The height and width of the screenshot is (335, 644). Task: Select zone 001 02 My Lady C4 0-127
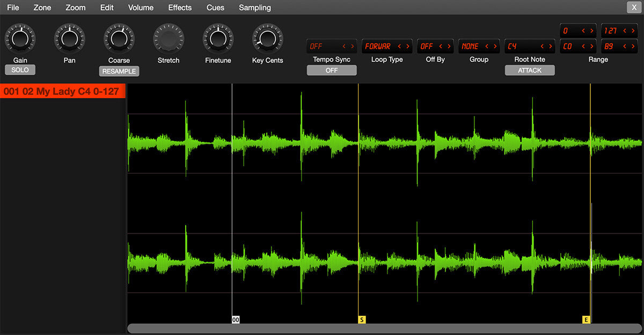tap(63, 91)
